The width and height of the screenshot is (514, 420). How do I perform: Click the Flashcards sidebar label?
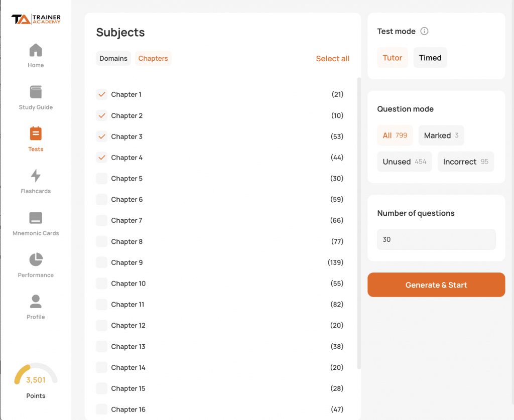(36, 191)
